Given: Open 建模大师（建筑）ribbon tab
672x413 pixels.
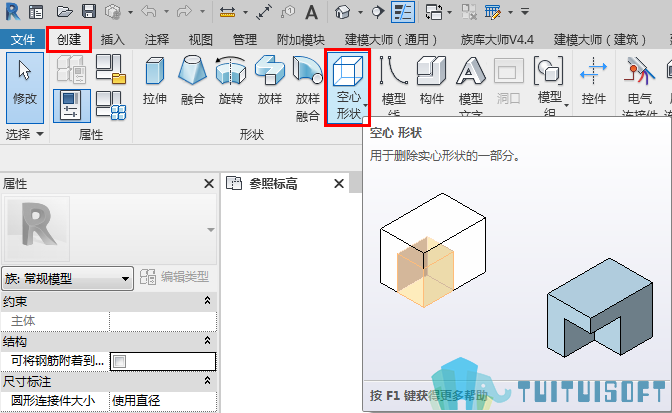Looking at the screenshot, I should point(600,39).
